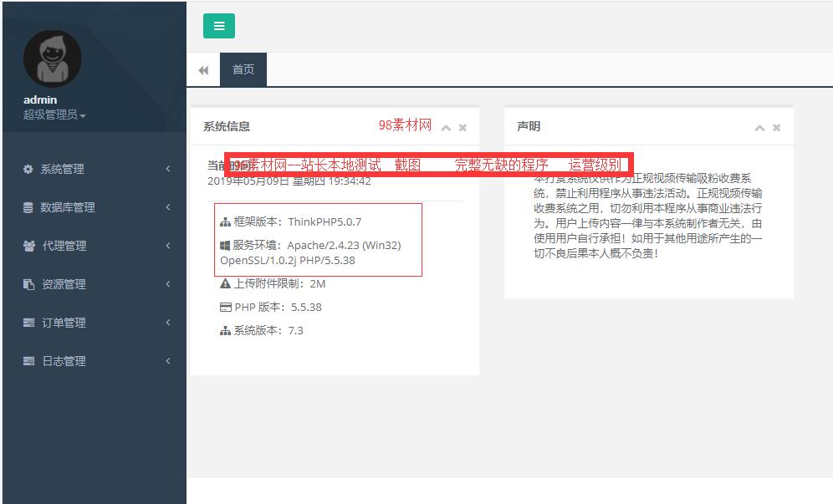833x504 pixels.
Task: Expand the 数据库管理 submenu chevron
Action: tap(167, 206)
